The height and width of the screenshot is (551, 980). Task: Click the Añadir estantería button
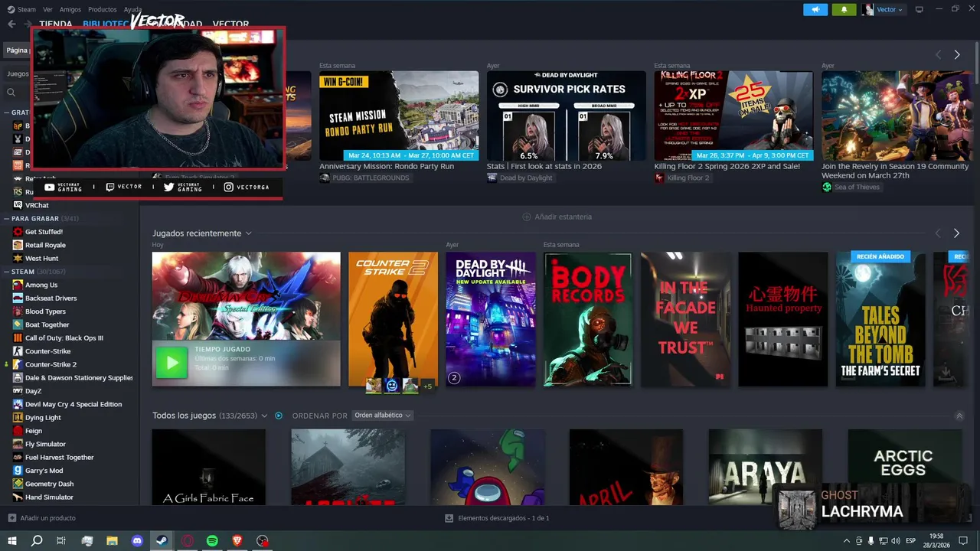click(x=557, y=217)
